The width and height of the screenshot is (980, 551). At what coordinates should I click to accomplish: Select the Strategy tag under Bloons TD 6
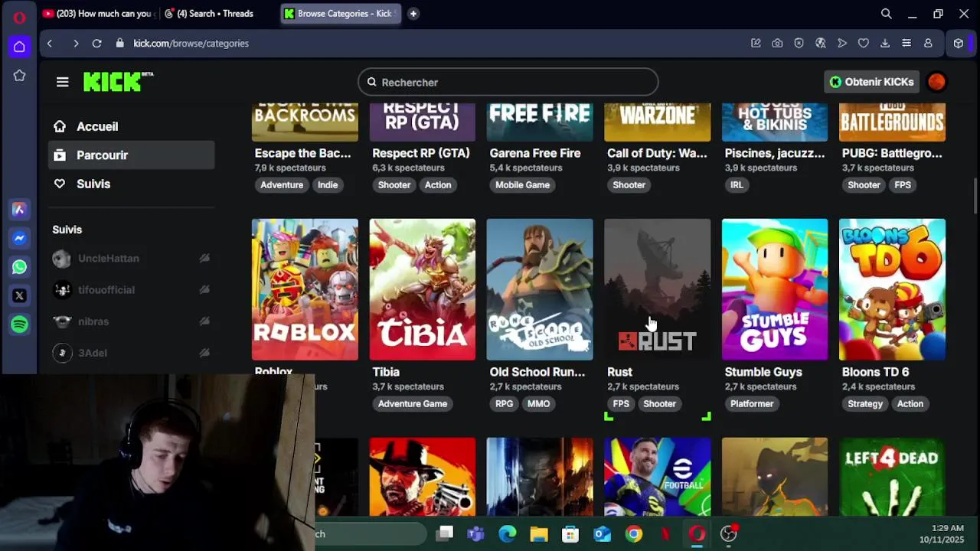[865, 403]
